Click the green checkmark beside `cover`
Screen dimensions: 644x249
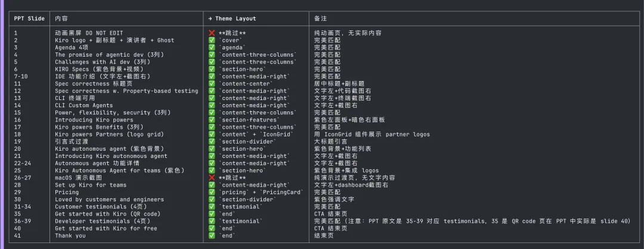pos(212,40)
